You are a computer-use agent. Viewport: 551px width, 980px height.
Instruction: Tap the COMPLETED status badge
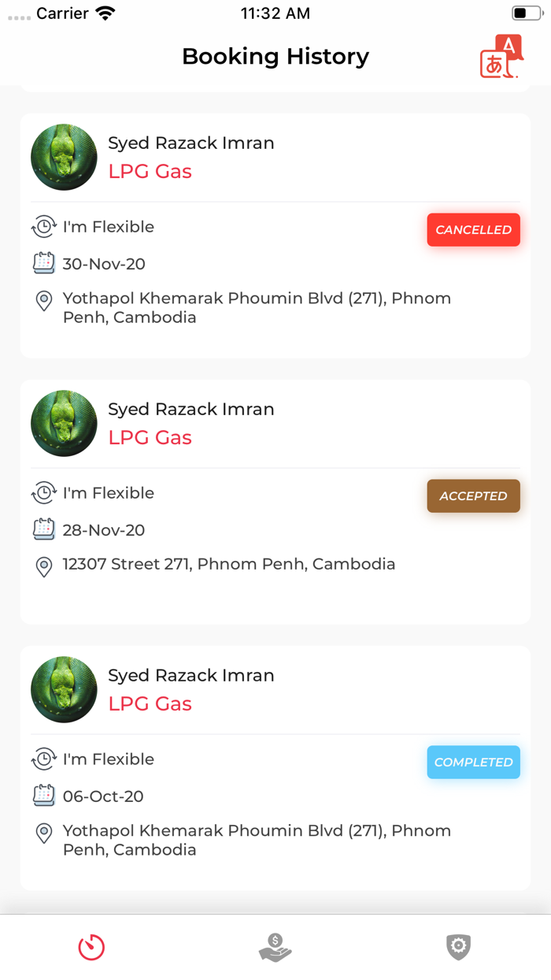pyautogui.click(x=473, y=762)
